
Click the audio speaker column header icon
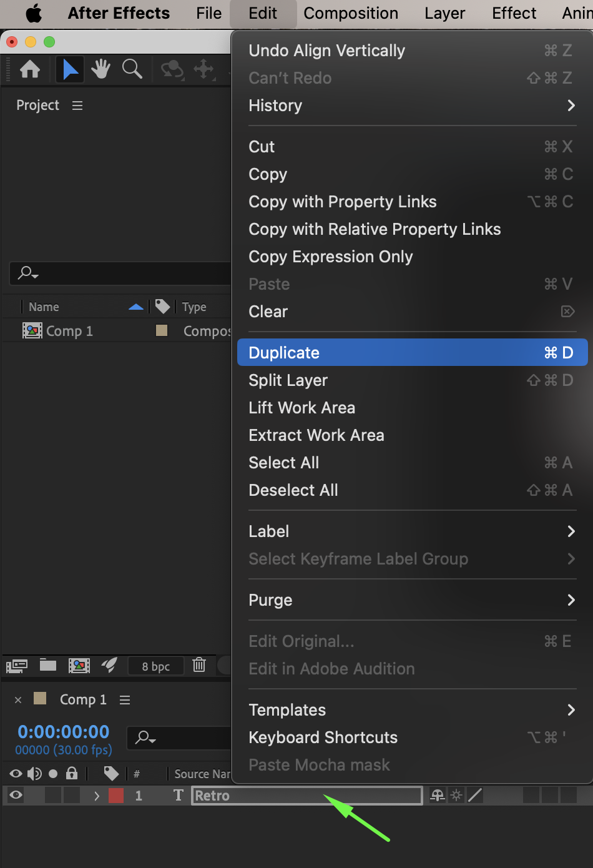click(x=34, y=774)
